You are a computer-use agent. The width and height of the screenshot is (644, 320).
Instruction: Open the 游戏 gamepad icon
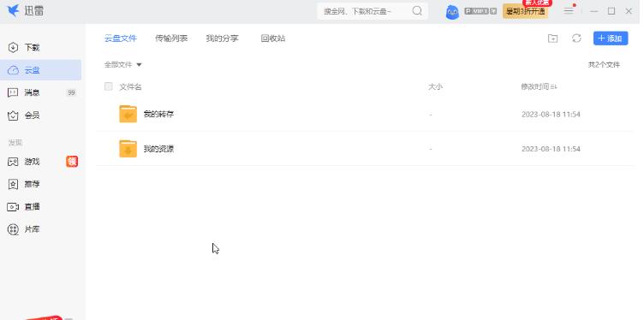[13, 162]
